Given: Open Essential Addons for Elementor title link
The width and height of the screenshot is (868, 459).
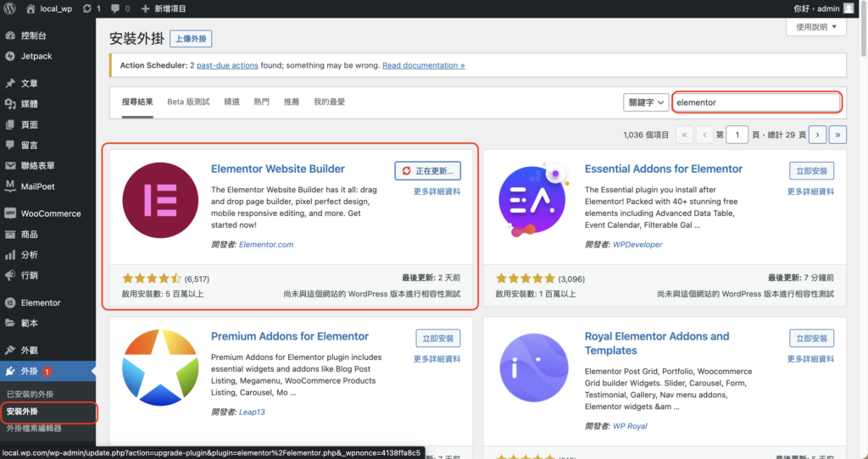Looking at the screenshot, I should (664, 169).
